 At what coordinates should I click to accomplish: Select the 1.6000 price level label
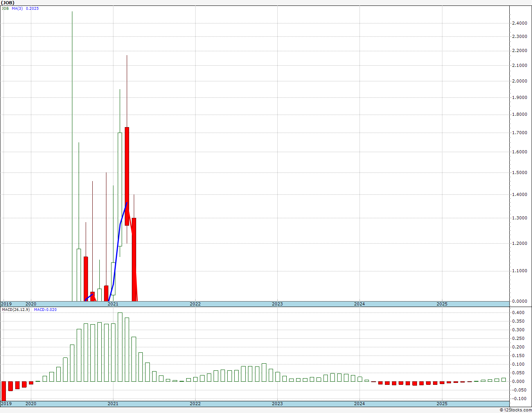click(x=519, y=152)
